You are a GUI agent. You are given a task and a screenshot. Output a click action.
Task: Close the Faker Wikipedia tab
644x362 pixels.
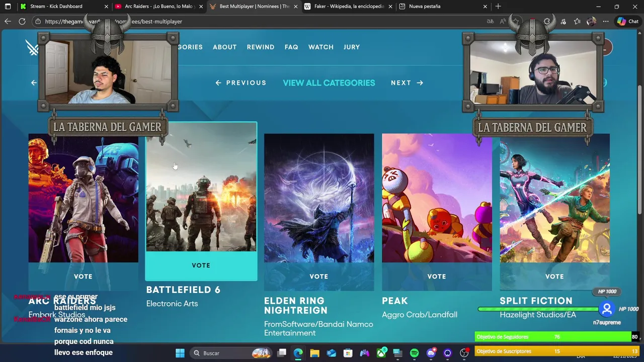click(390, 7)
